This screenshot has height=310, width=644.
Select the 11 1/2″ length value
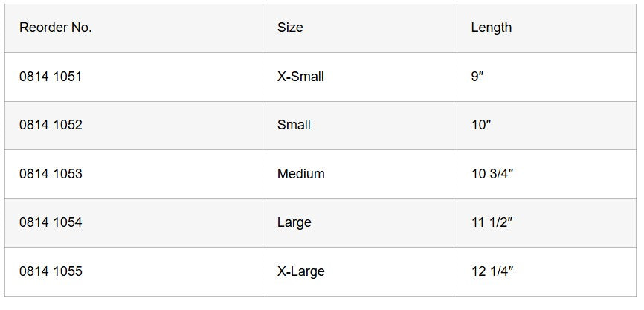[x=492, y=222]
